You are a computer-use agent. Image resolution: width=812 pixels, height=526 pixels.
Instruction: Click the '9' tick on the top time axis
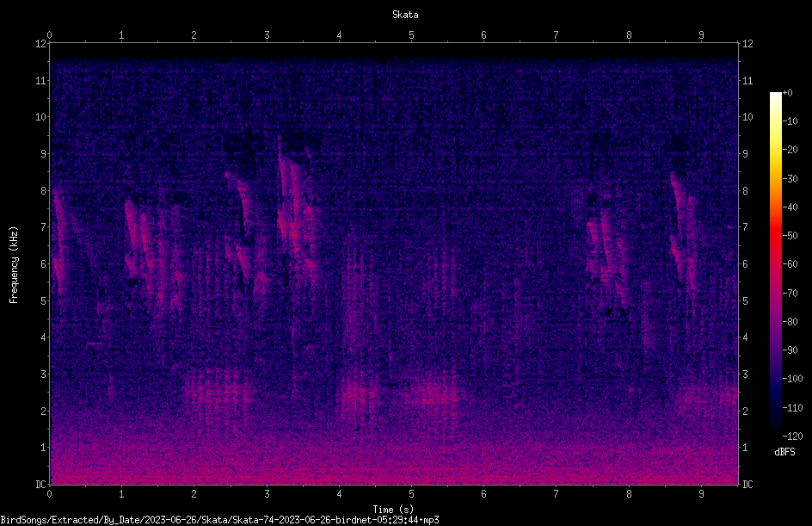coord(701,35)
